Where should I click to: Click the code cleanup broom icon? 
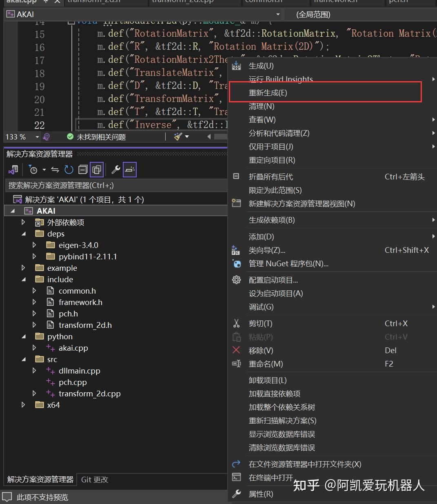click(x=177, y=137)
